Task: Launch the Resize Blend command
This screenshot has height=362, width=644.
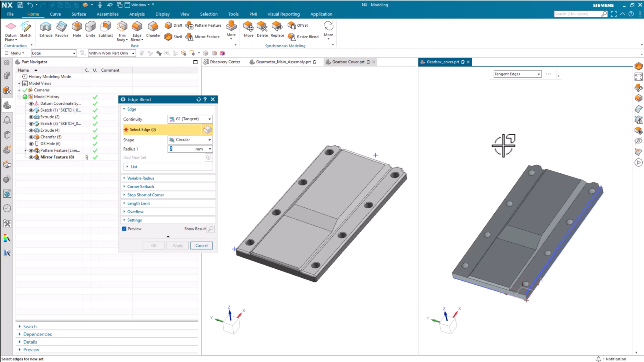Action: pyautogui.click(x=303, y=37)
